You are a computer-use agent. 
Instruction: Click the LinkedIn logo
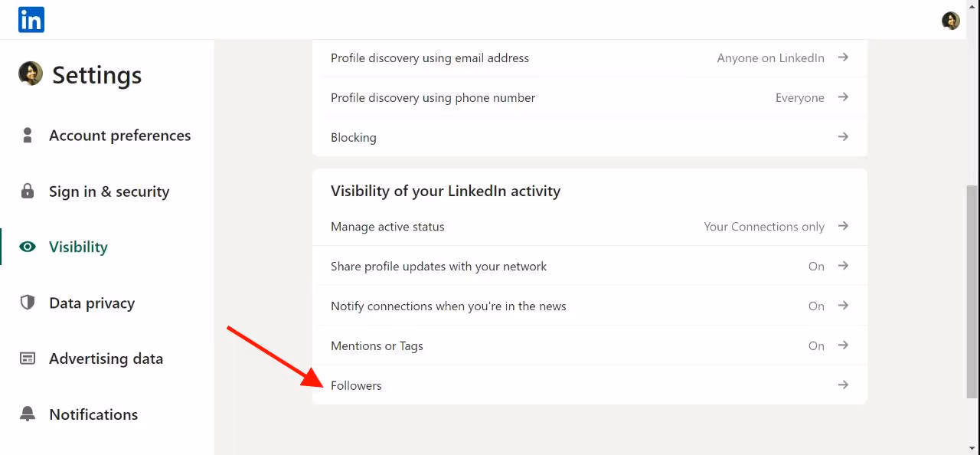click(x=31, y=19)
